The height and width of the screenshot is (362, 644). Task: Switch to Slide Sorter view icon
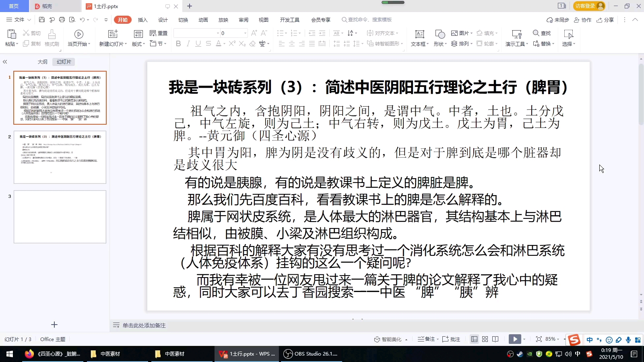pyautogui.click(x=485, y=339)
